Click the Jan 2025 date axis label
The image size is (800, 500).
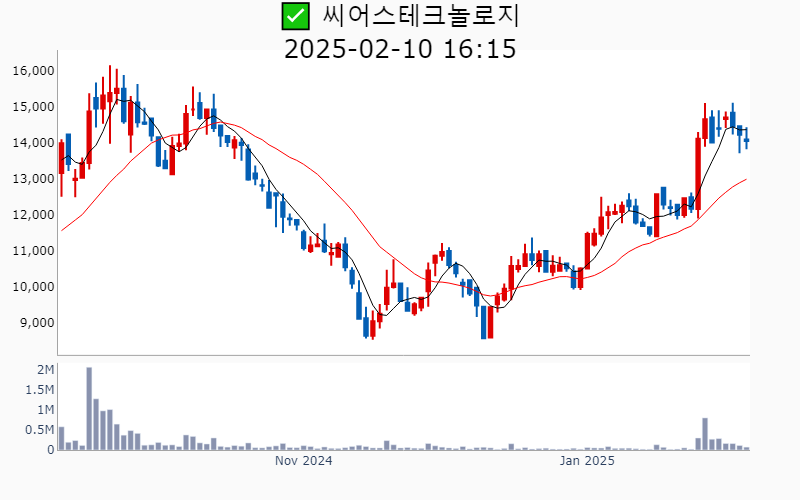point(587,461)
